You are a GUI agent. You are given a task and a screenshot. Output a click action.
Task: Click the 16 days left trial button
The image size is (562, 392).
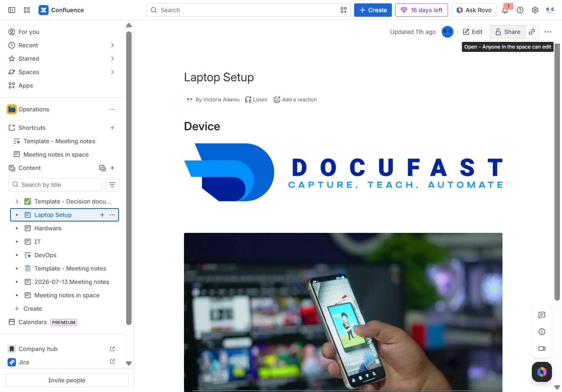422,10
